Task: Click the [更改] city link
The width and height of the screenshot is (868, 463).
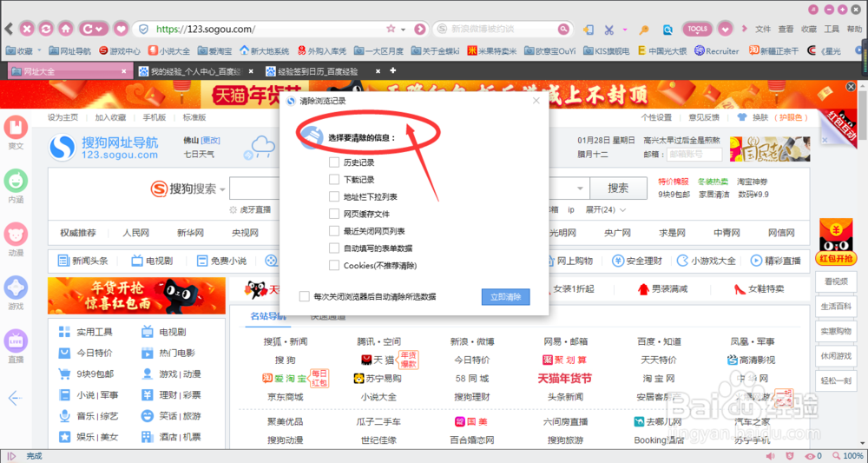Action: [210, 140]
